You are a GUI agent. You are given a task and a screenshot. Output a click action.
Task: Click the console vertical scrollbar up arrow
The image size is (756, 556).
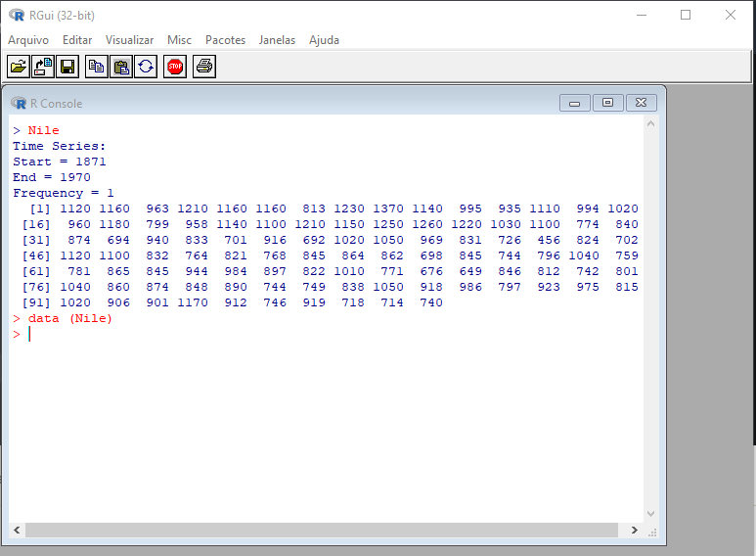650,124
